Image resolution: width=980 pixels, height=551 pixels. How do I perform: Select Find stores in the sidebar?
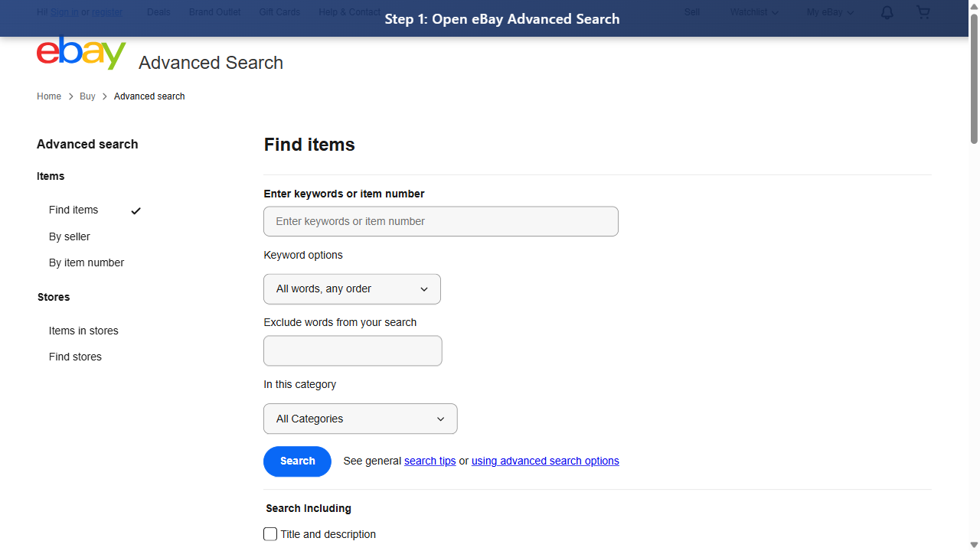tap(75, 357)
